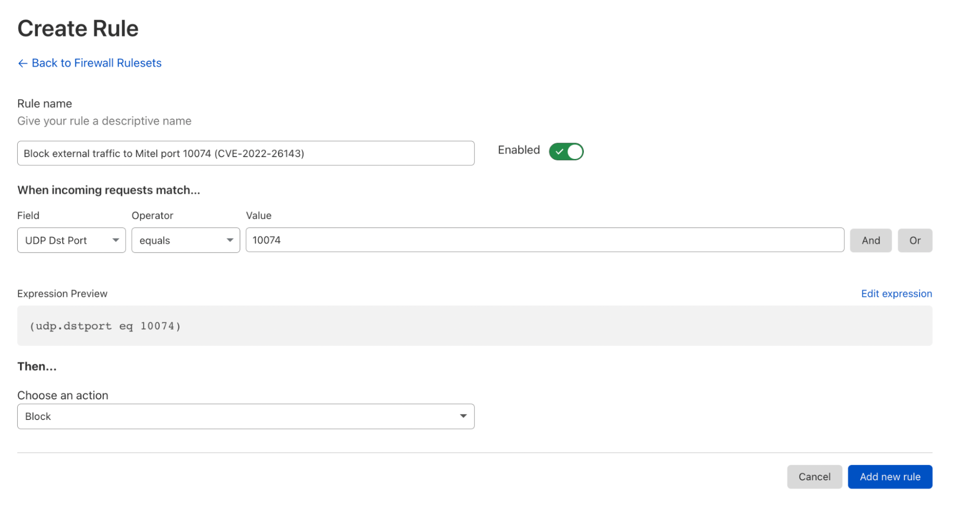
Task: Click the 'Field' column label
Action: pyautogui.click(x=28, y=215)
